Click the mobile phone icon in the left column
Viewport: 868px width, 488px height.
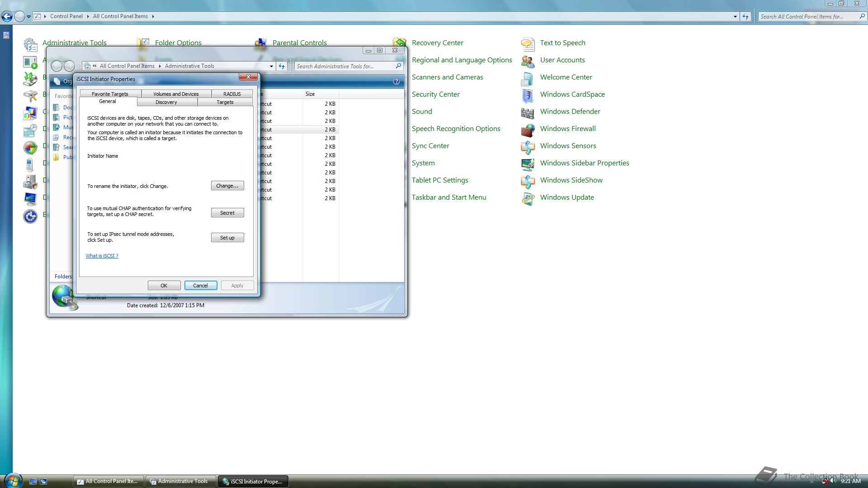point(30,164)
